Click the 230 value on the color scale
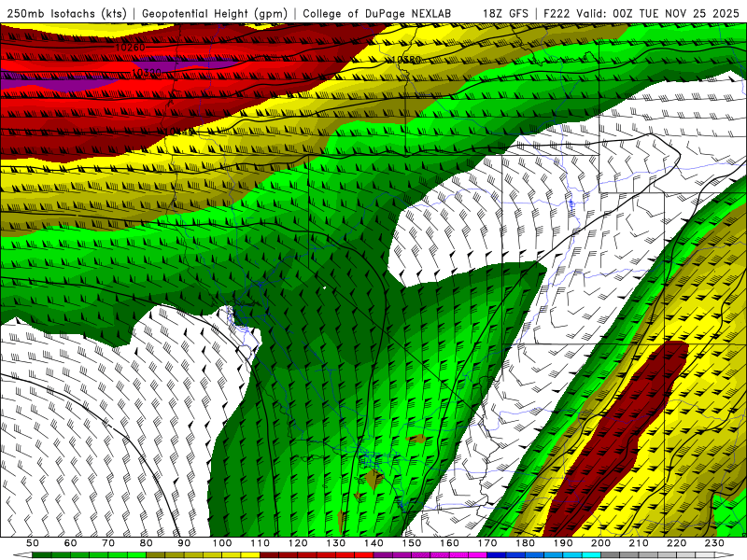Image resolution: width=747 pixels, height=560 pixels. tap(714, 543)
